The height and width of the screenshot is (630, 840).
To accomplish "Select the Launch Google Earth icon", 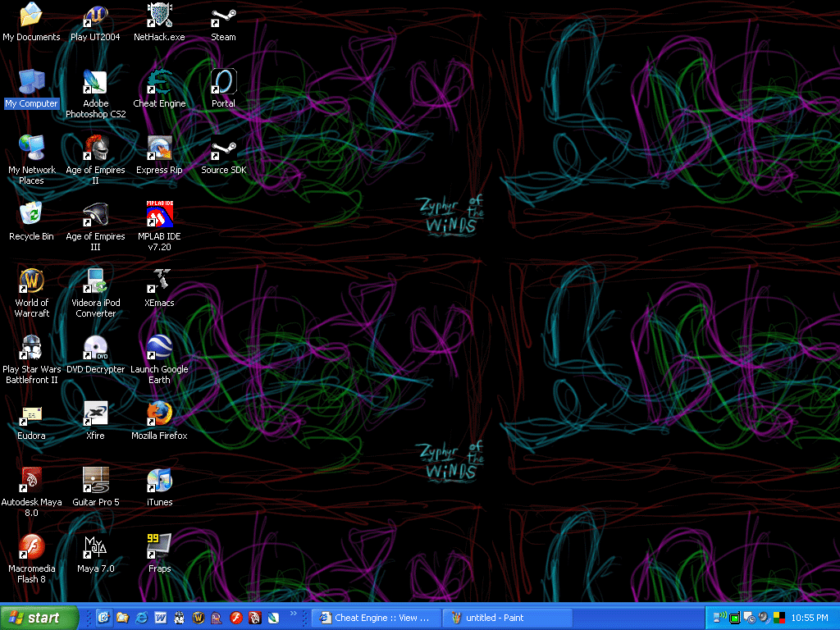I will (159, 359).
